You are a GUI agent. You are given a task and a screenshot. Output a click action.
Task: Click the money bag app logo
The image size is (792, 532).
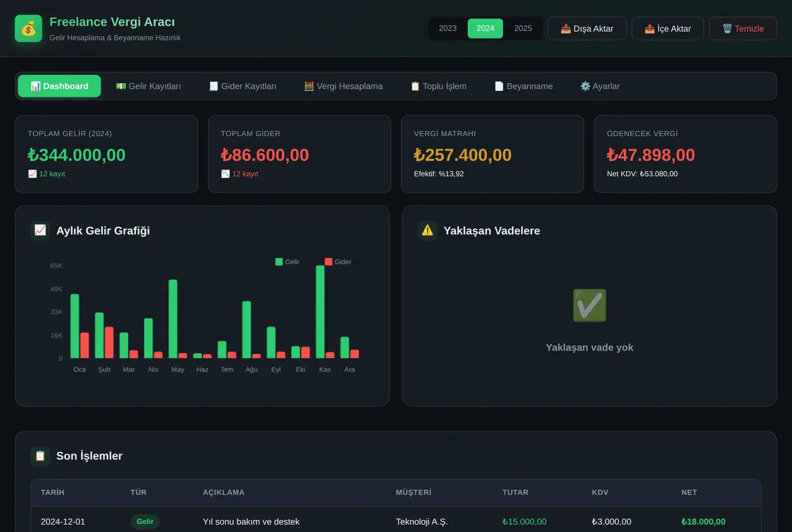click(x=28, y=28)
